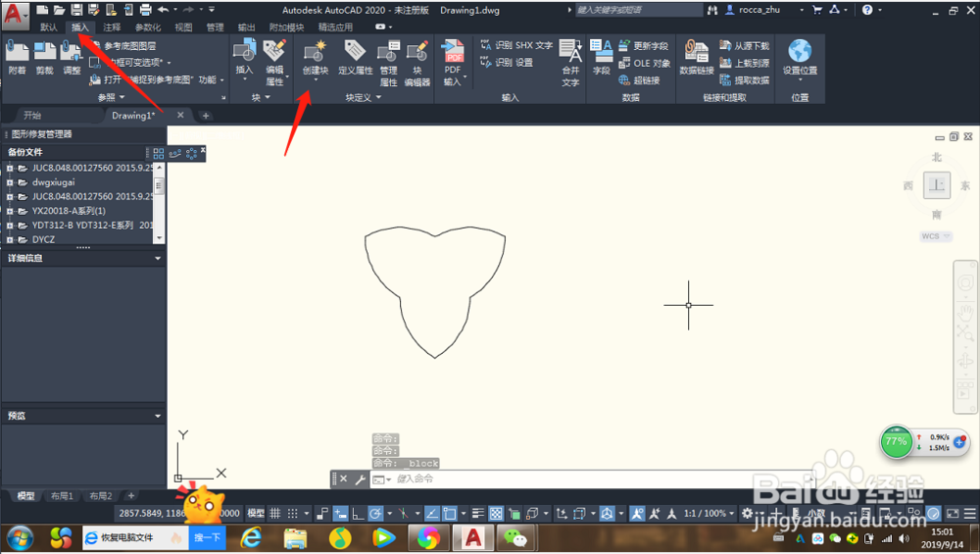This screenshot has height=554, width=980.
Task: Switch to the 视图 ribbon tab
Action: (183, 26)
